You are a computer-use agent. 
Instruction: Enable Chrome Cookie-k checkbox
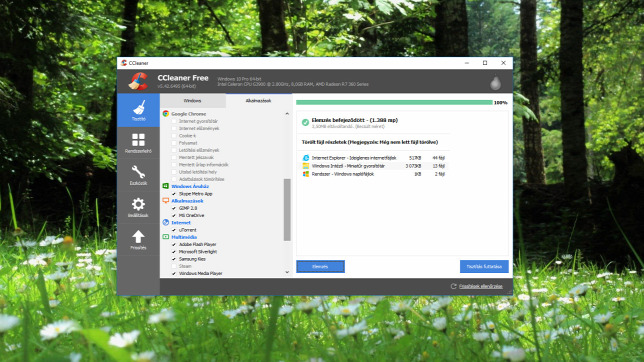174,136
